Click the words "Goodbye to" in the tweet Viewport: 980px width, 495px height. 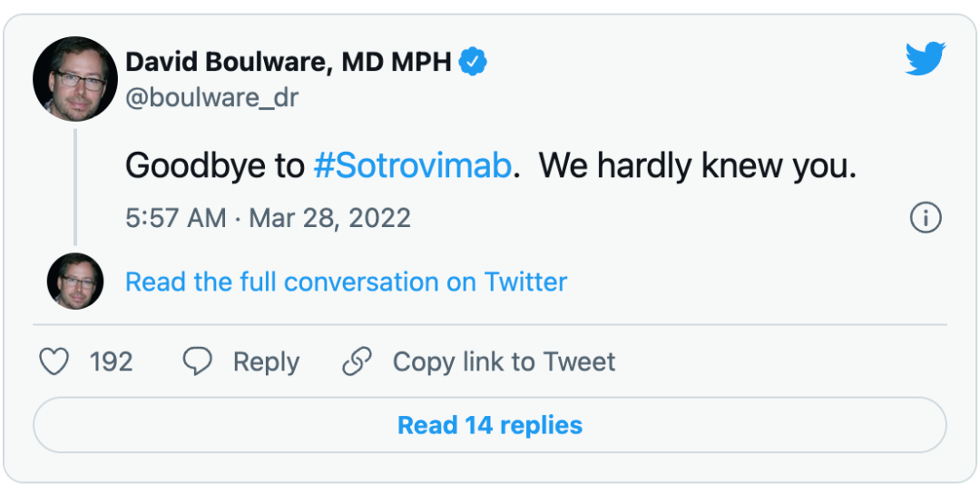(x=214, y=166)
